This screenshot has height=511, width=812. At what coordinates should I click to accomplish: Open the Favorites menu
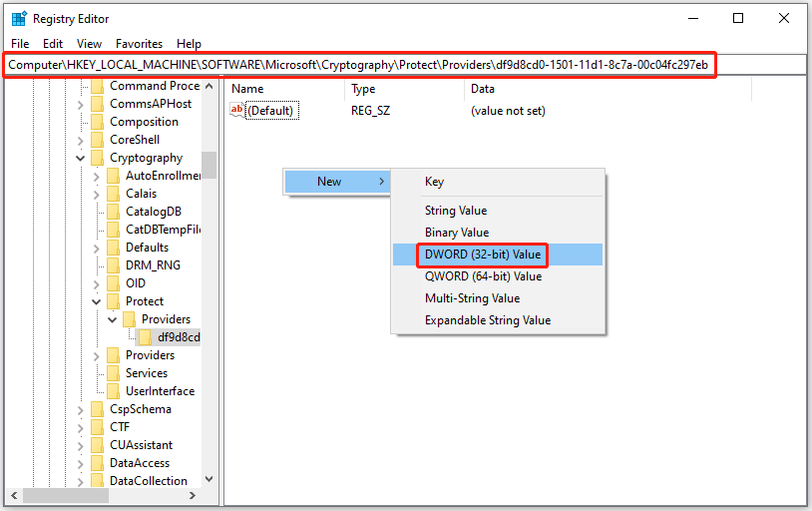coord(139,44)
